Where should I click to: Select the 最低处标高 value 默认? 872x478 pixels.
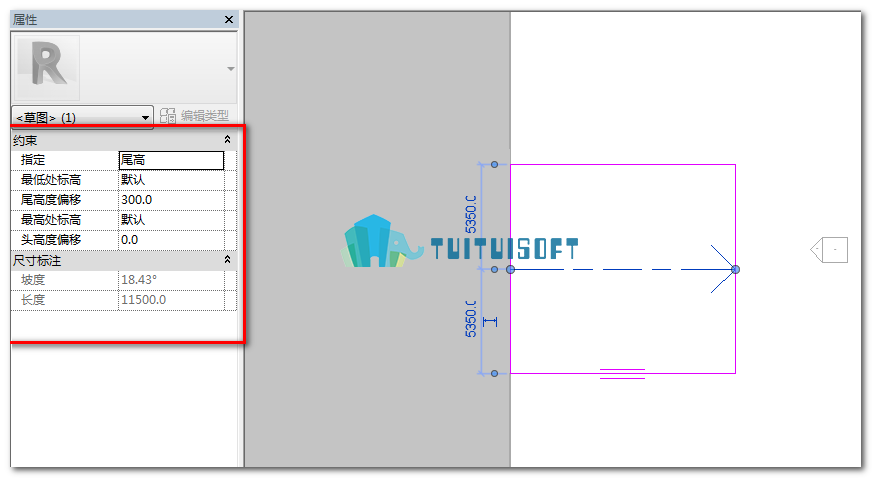point(171,180)
